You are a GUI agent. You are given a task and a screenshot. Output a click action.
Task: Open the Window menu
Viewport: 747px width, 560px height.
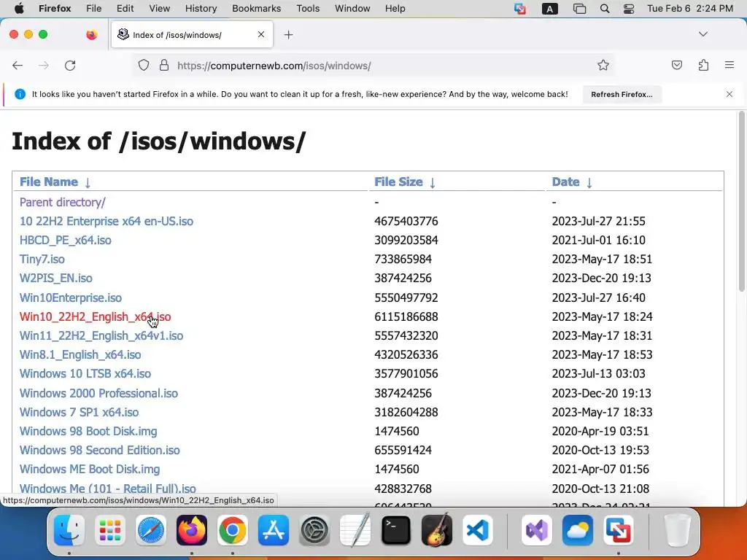click(352, 9)
